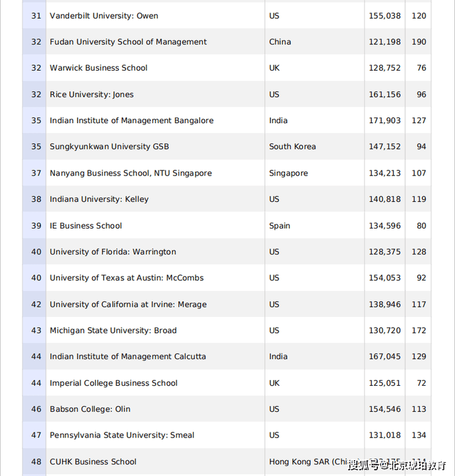Viewport: 455px width, 476px height.
Task: Click the Warwick Business School name
Action: tap(99, 68)
